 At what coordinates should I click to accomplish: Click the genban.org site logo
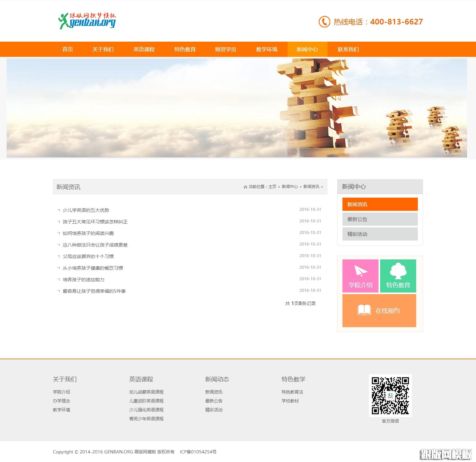pyautogui.click(x=87, y=21)
